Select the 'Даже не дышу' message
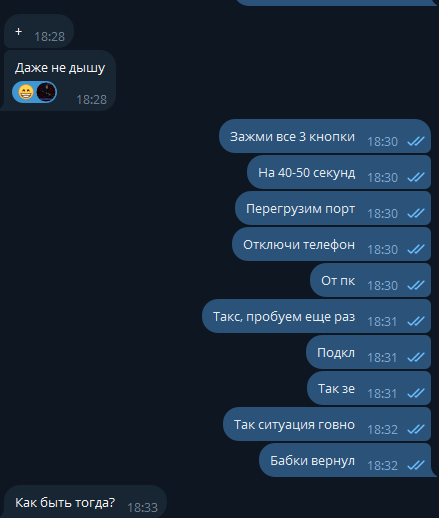The height and width of the screenshot is (518, 439). point(60,80)
